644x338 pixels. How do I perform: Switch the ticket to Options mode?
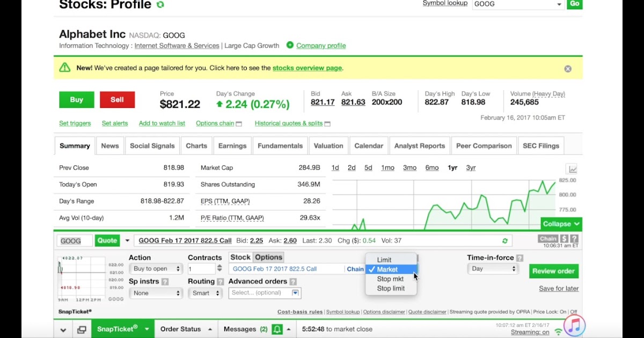[268, 258]
